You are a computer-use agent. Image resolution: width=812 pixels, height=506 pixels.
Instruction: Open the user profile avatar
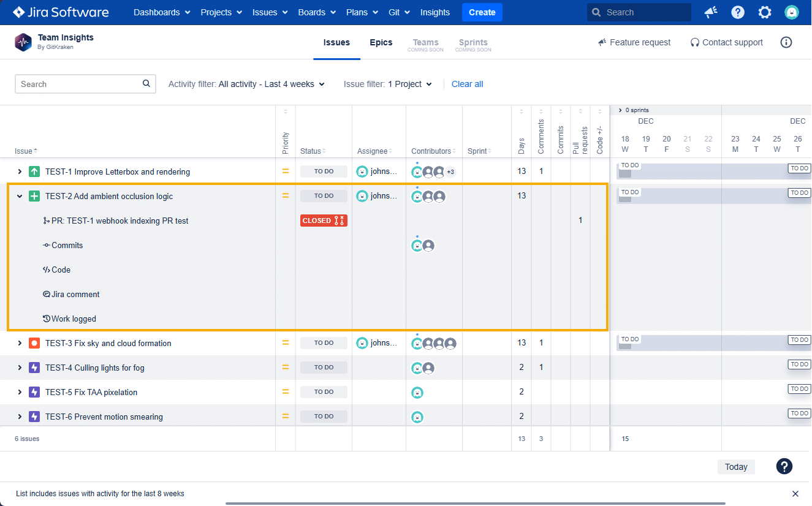click(x=792, y=12)
